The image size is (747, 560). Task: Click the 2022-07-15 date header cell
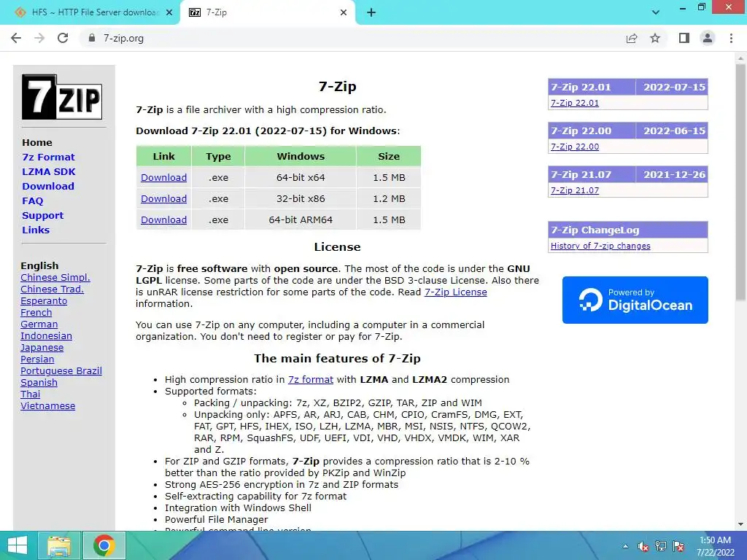point(673,87)
